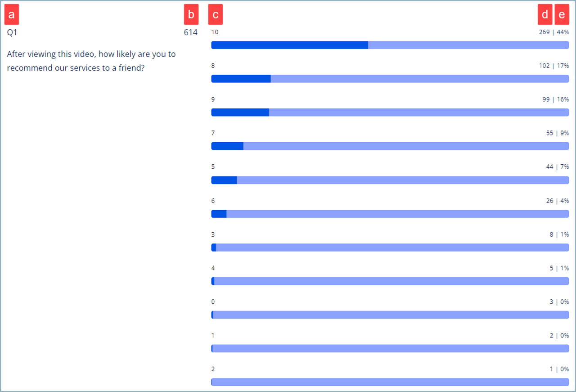Click the survey question text about recommending services
Image resolution: width=576 pixels, height=392 pixels.
point(91,61)
